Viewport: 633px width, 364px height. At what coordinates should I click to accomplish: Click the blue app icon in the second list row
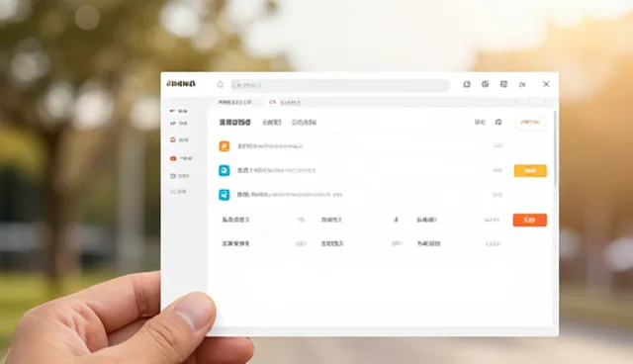(x=225, y=170)
